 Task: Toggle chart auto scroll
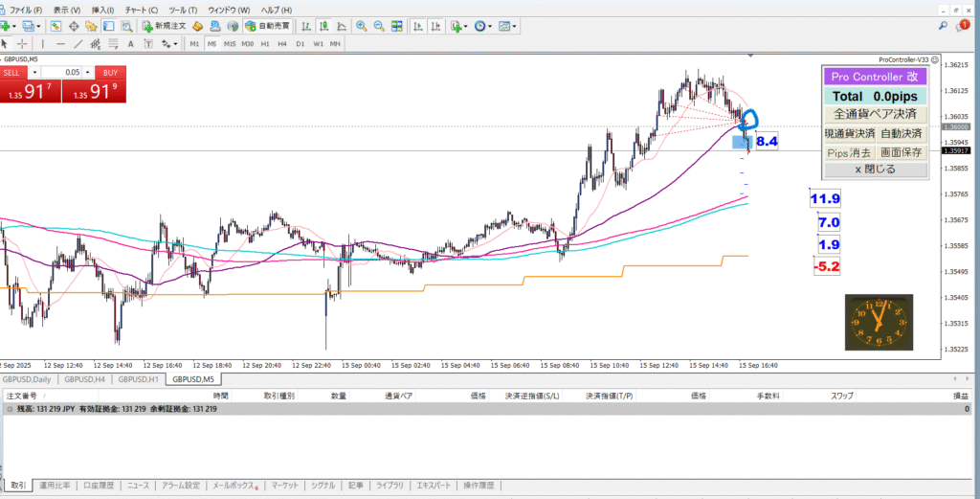420,26
